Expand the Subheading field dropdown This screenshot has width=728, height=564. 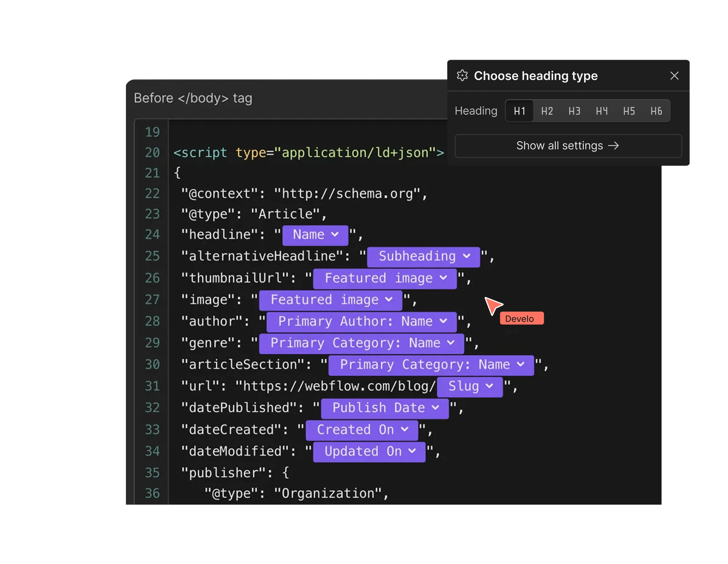(x=423, y=256)
